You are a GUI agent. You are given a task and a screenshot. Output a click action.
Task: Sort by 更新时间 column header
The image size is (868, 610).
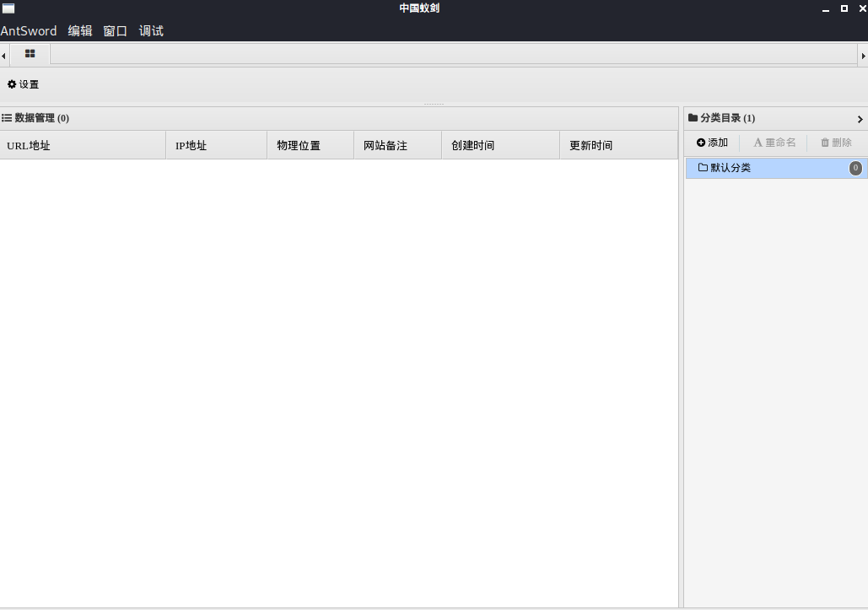tap(619, 146)
